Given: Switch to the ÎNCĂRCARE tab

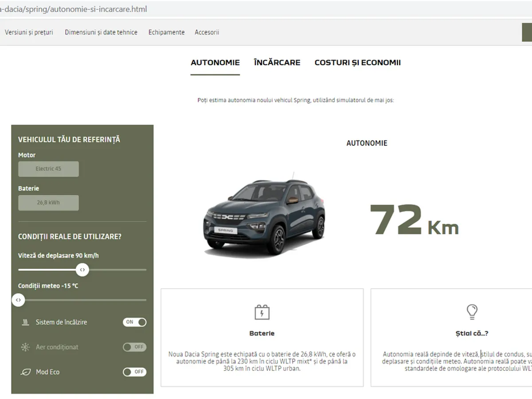Looking at the screenshot, I should [x=277, y=63].
